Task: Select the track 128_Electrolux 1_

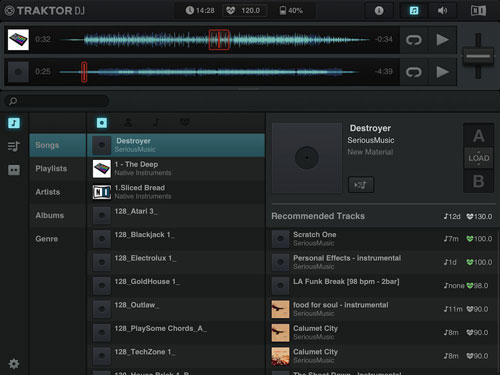Action: [x=176, y=262]
